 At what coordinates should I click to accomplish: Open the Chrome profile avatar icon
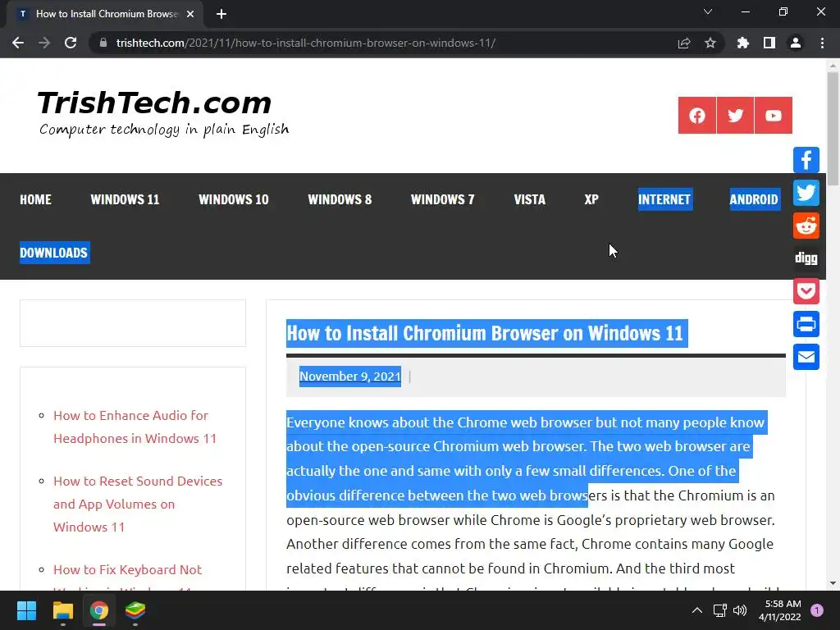point(796,43)
